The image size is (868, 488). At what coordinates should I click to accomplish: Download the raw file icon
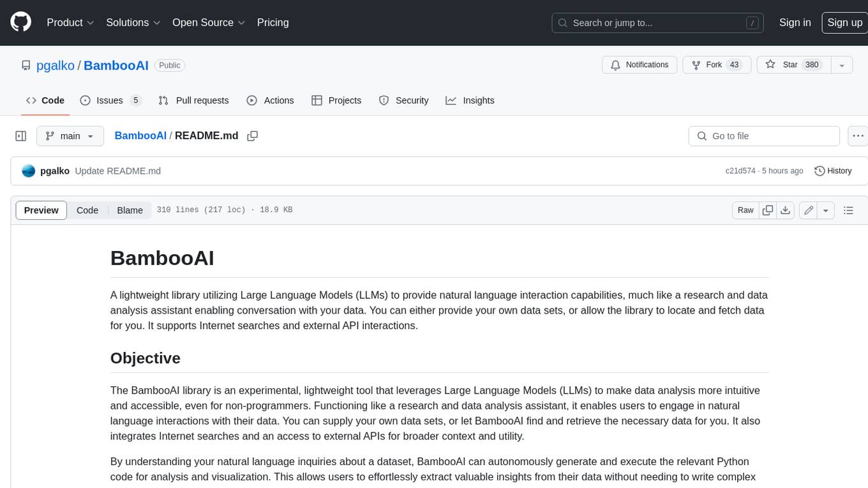(x=786, y=210)
